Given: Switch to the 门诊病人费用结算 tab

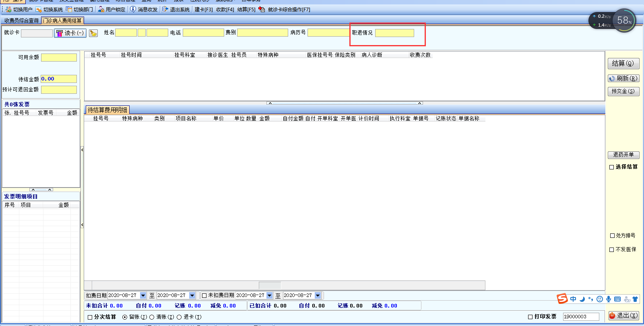Looking at the screenshot, I should 63,21.
